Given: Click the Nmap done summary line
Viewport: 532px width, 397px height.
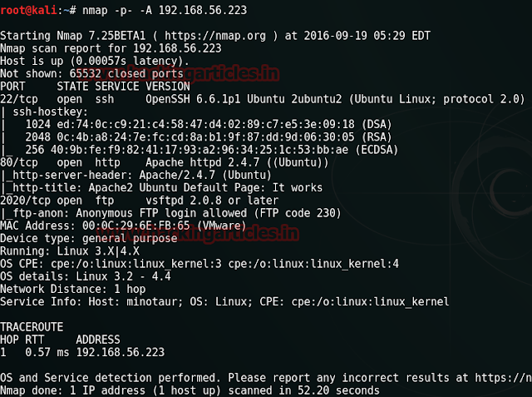Looking at the screenshot, I should point(190,390).
